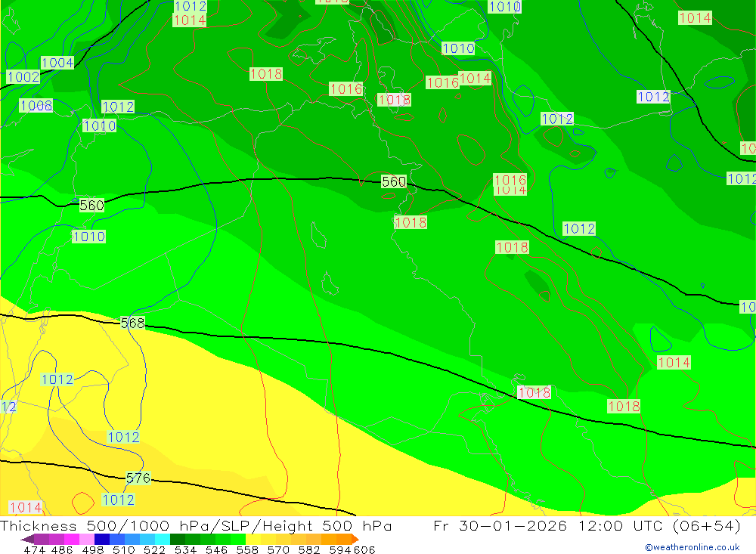
Task: Select the dark blue legend swatch
Action: 102,539
